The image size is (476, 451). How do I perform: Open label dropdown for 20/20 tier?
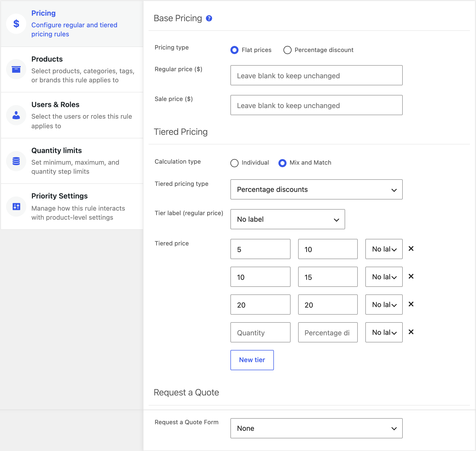(384, 305)
